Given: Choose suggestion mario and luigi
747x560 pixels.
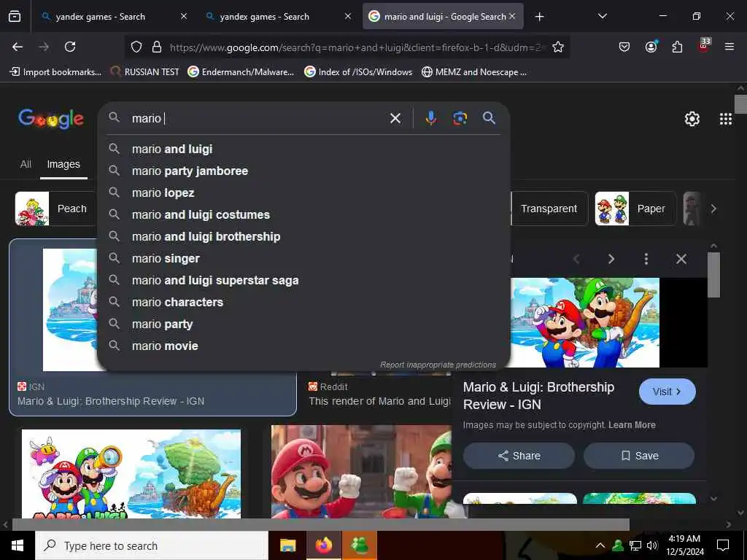Looking at the screenshot, I should (x=303, y=149).
